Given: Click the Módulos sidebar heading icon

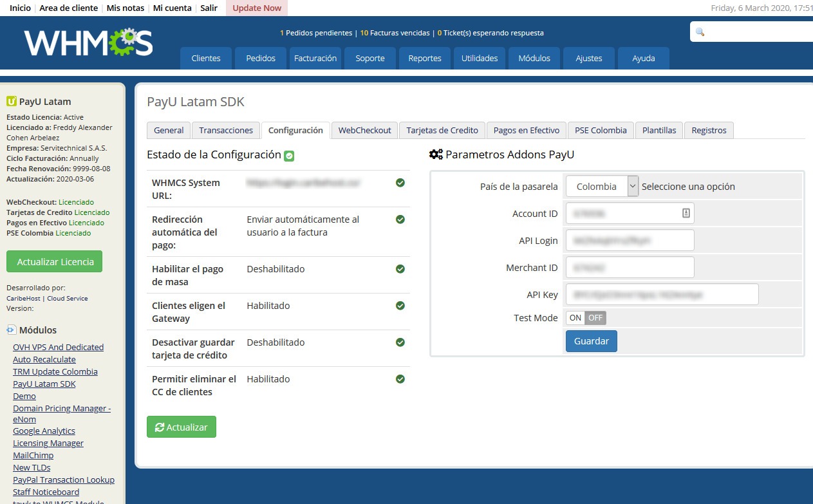Looking at the screenshot, I should click(12, 330).
